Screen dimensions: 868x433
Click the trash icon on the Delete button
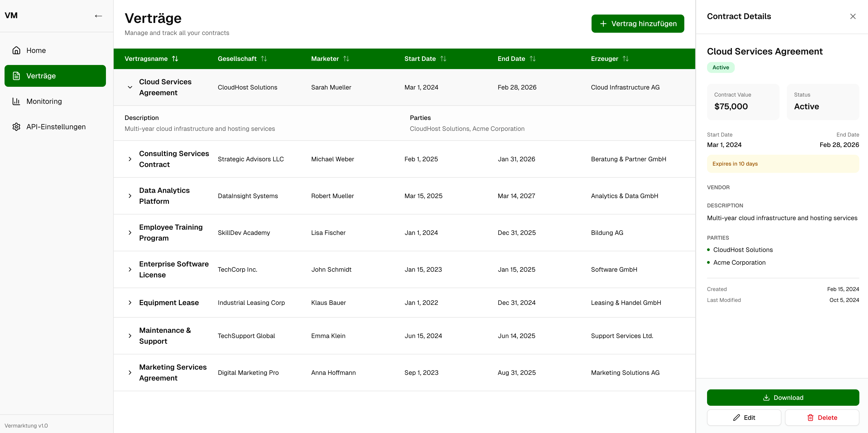(811, 418)
